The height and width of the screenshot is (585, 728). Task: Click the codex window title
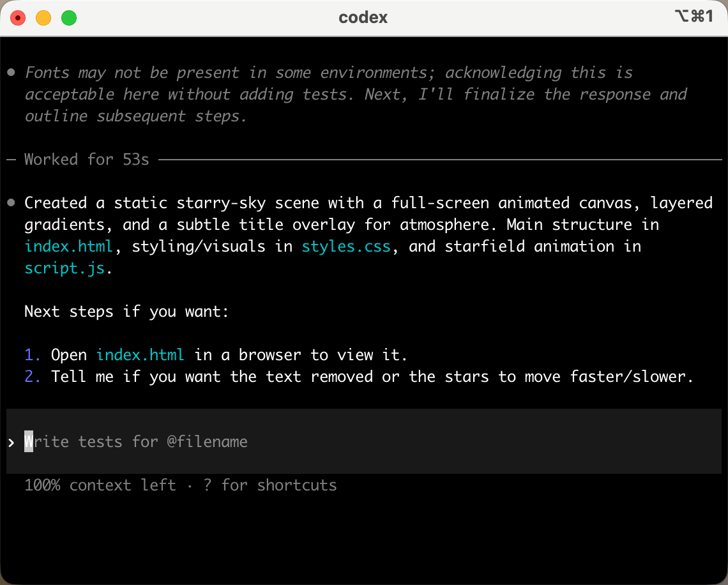click(363, 18)
